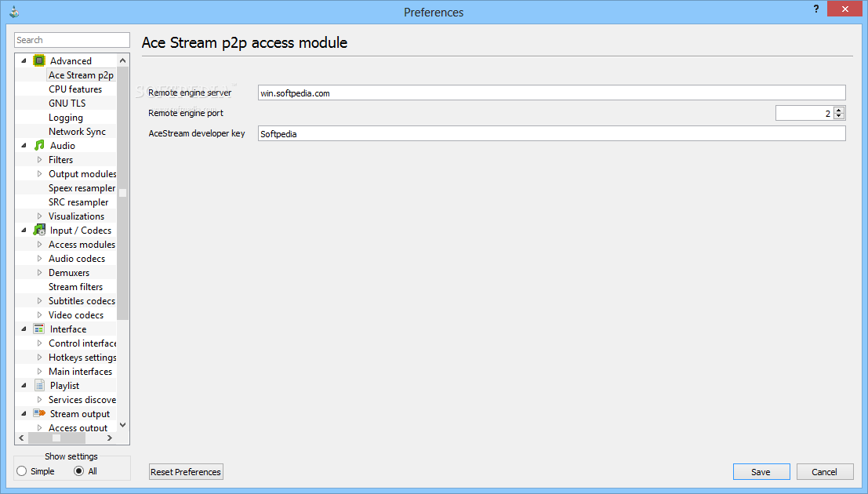Open Speex resampler settings
Image resolution: width=868 pixels, height=494 pixels.
(x=82, y=187)
